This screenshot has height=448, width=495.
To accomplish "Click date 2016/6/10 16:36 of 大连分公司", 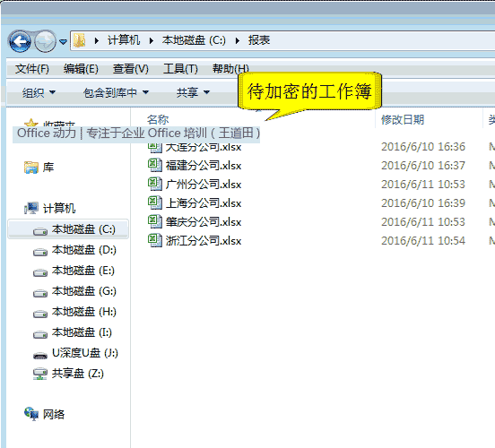I will pyautogui.click(x=423, y=147).
